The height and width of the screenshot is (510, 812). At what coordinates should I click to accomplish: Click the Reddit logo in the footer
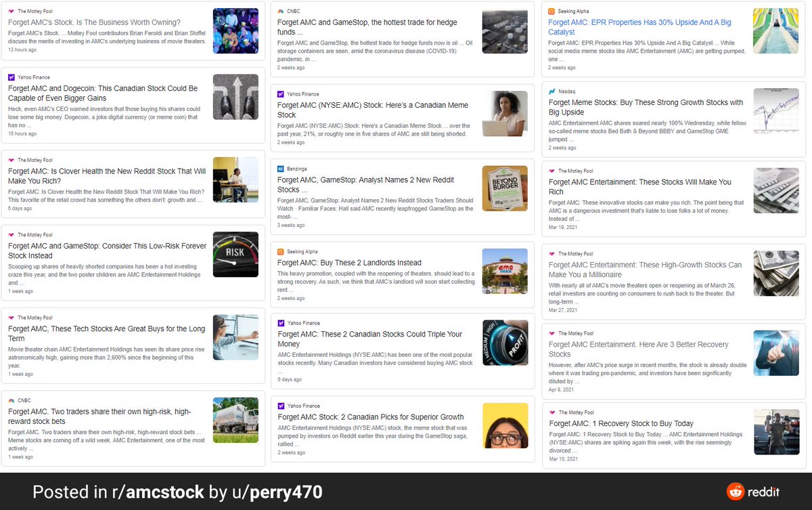point(753,492)
